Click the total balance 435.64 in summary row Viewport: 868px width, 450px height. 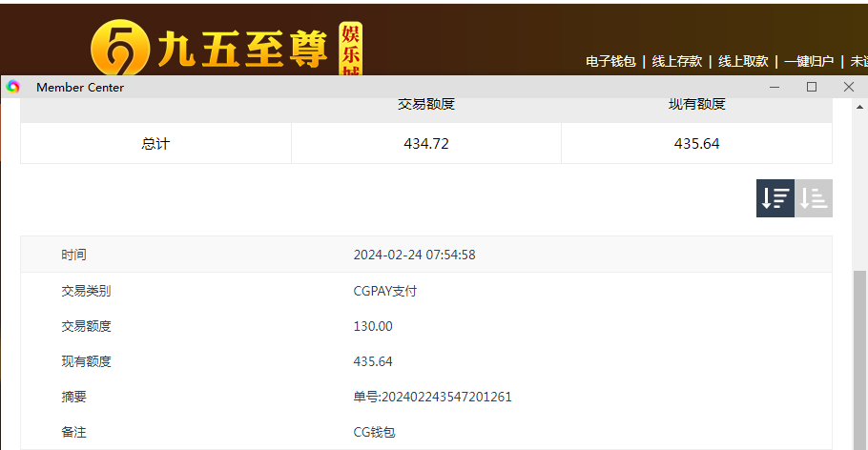[x=696, y=144]
